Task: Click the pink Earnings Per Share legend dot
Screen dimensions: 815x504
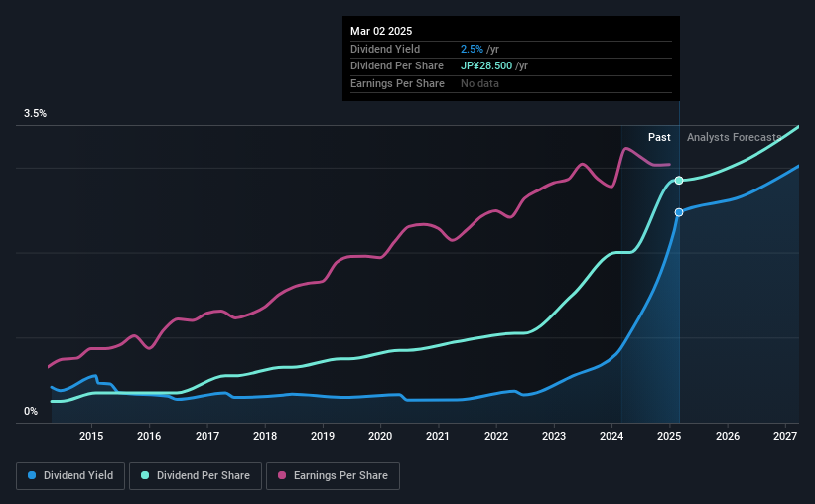Action: tap(282, 475)
